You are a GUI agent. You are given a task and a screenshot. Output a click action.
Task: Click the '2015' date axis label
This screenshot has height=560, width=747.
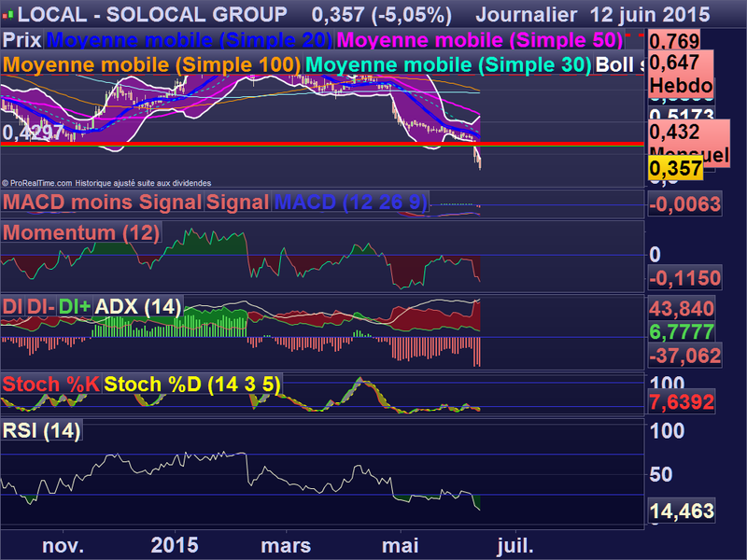(175, 546)
